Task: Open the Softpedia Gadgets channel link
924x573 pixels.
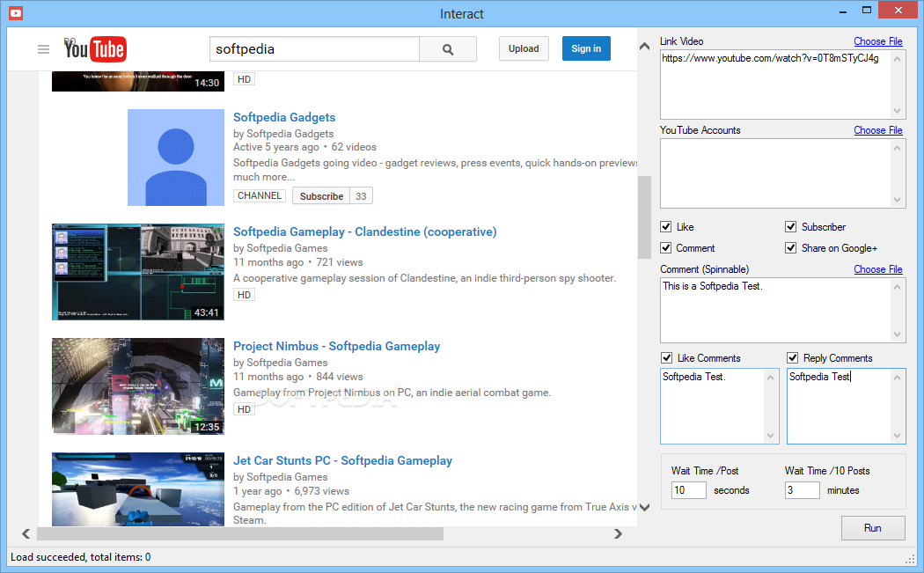Action: pos(284,117)
